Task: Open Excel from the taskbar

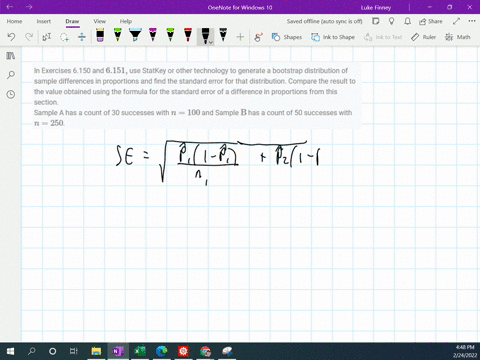Action: [140, 351]
